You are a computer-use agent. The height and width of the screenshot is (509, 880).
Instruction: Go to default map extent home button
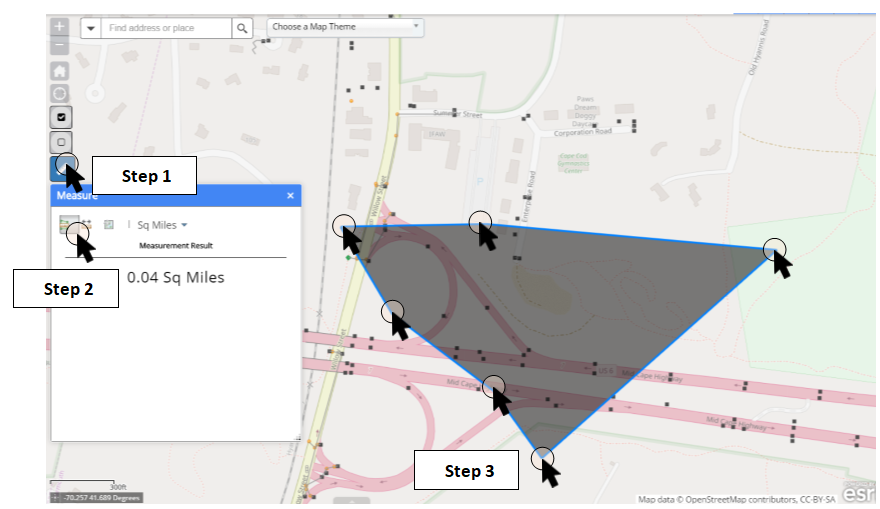pos(60,71)
